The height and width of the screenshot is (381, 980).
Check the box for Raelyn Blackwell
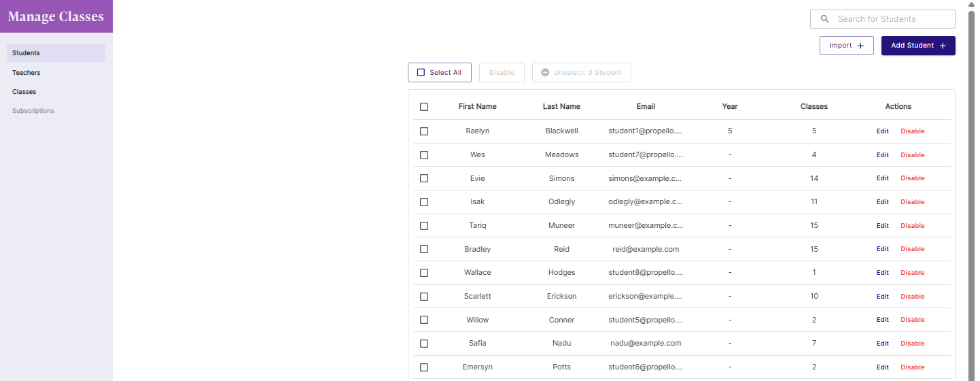pos(424,131)
